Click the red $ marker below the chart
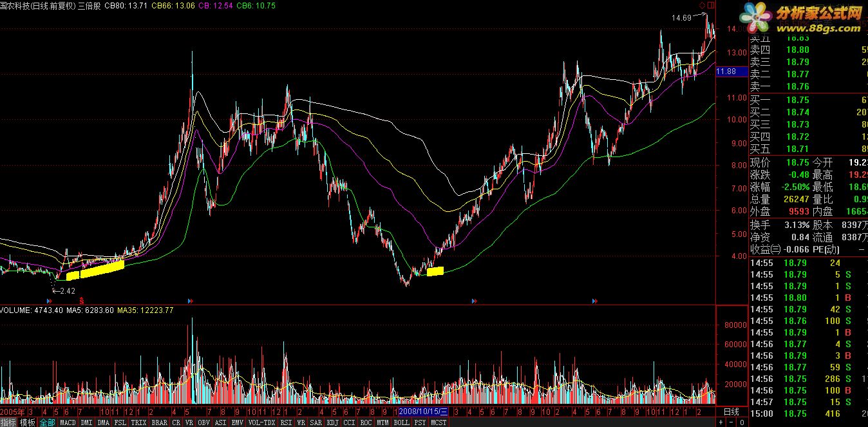The height and width of the screenshot is (427, 868). point(81,300)
